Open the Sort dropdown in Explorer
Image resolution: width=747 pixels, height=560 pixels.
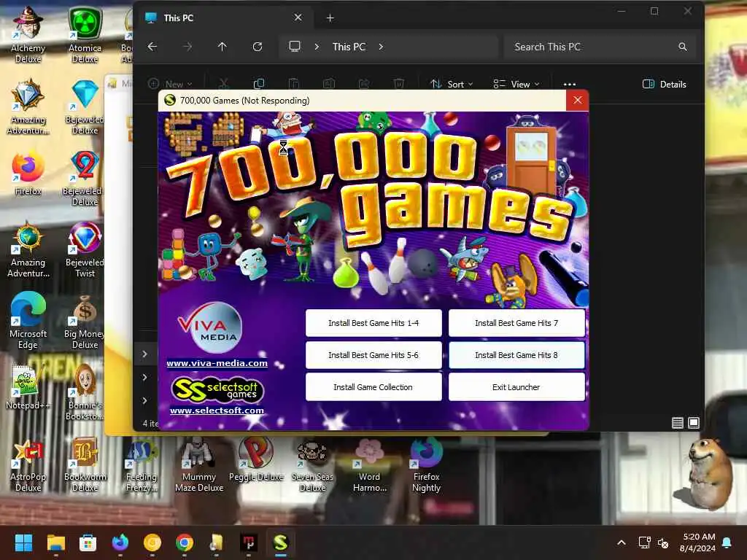point(451,85)
